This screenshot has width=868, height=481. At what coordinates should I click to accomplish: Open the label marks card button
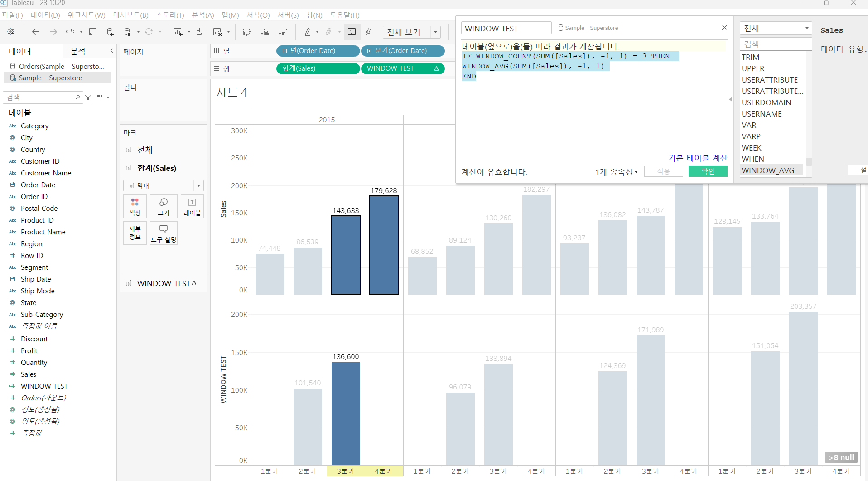click(192, 206)
